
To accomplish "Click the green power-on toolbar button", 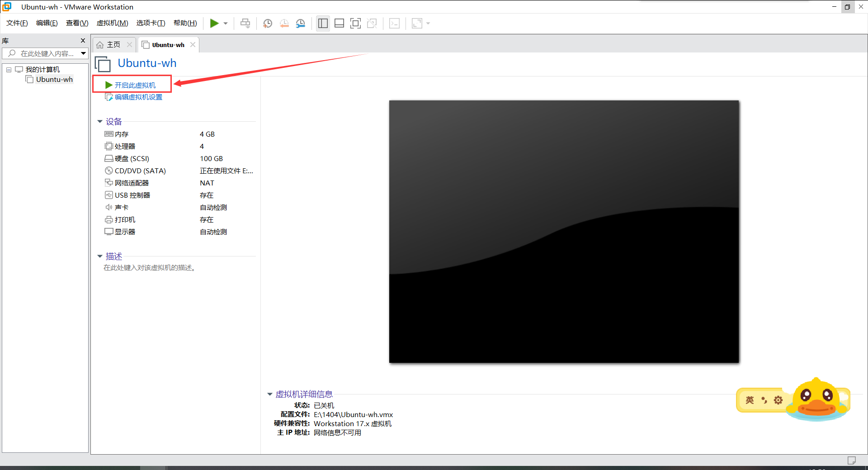I will click(214, 23).
